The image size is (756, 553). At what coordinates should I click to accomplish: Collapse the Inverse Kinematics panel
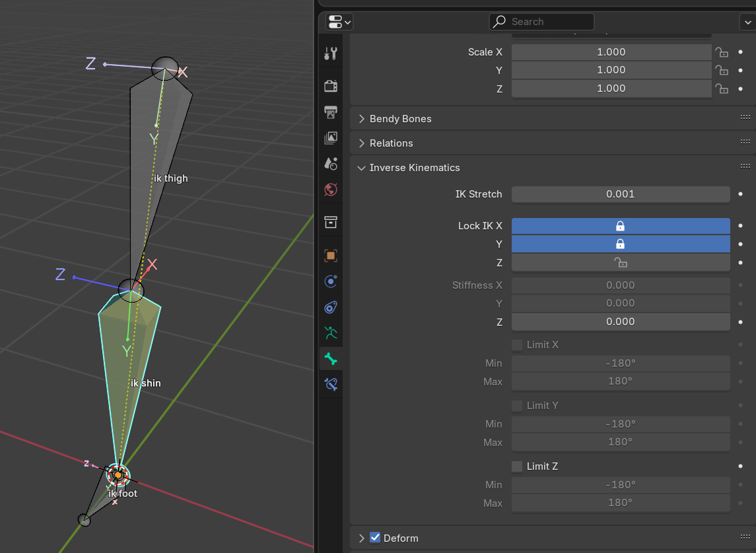362,168
